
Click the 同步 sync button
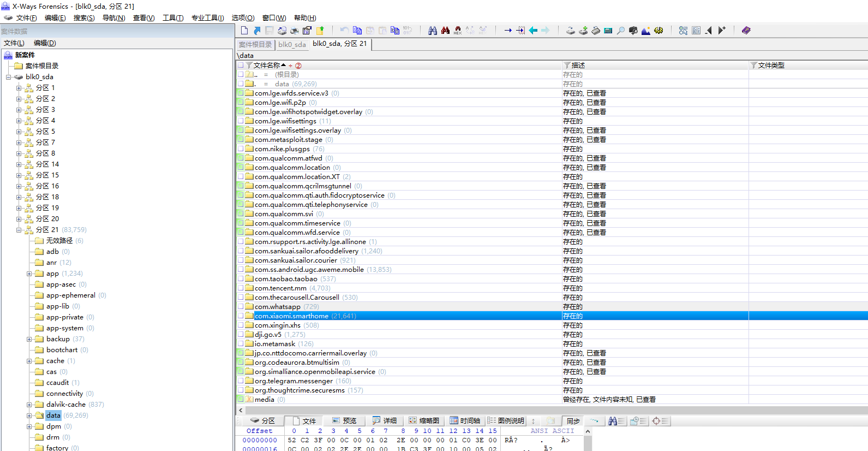coord(573,421)
